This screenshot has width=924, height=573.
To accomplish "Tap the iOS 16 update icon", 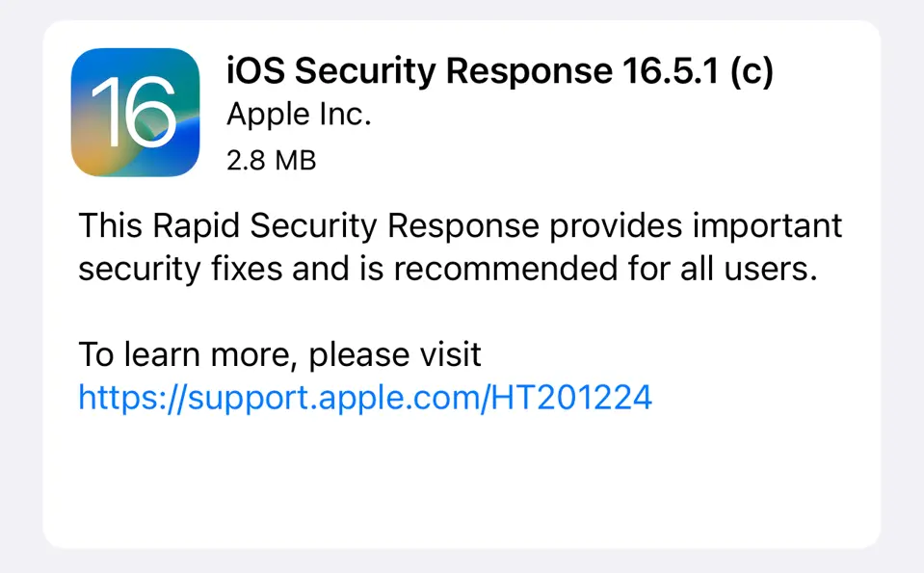I will (135, 112).
